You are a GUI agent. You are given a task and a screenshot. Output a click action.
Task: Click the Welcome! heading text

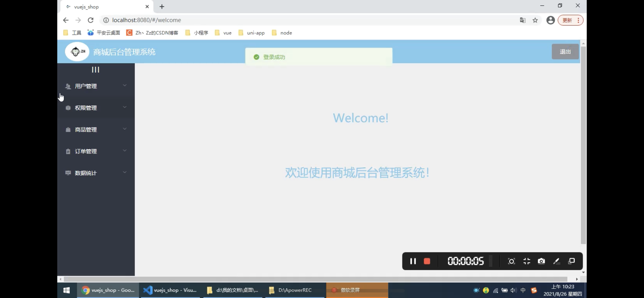coord(360,118)
